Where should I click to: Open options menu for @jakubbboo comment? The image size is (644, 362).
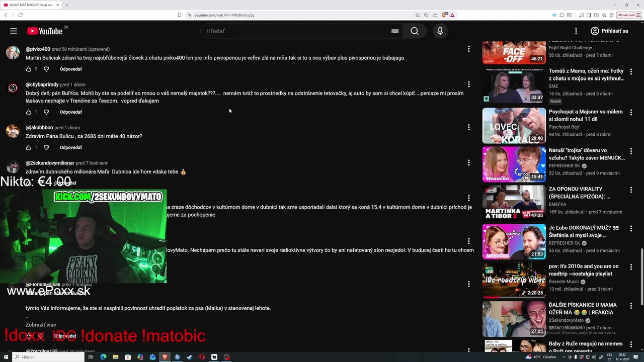point(468,127)
